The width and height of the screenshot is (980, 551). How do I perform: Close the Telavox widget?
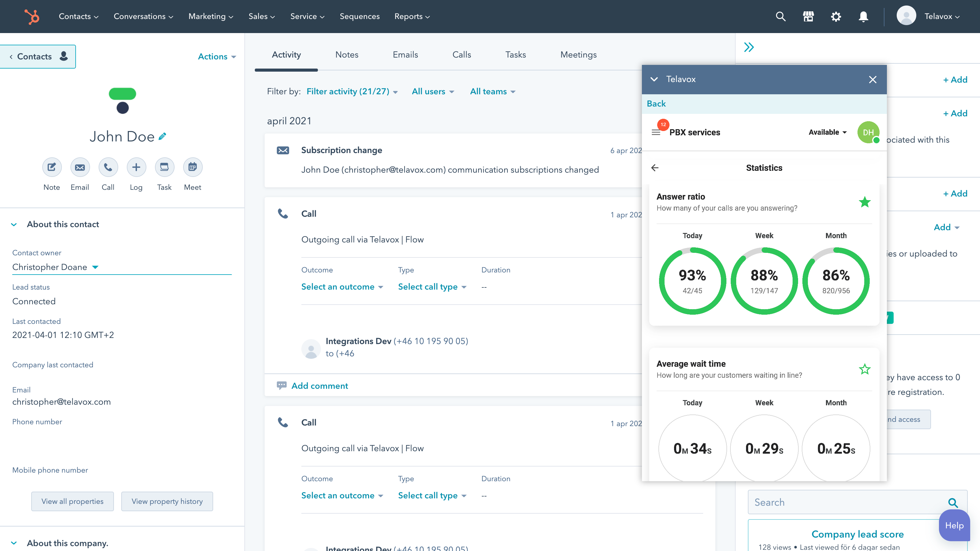[873, 80]
